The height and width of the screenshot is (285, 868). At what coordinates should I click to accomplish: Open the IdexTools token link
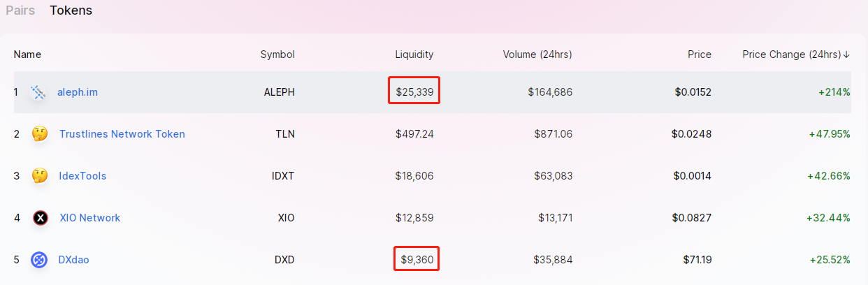coord(83,176)
